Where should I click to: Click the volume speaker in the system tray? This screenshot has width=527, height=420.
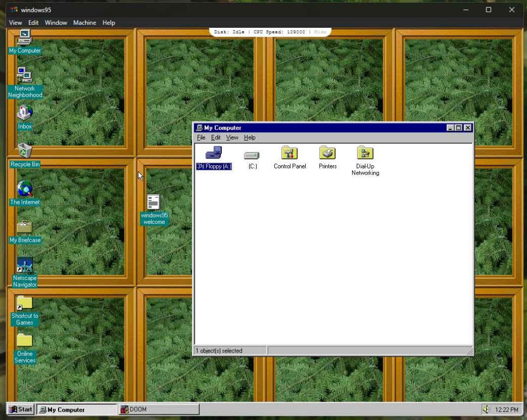tap(487, 409)
